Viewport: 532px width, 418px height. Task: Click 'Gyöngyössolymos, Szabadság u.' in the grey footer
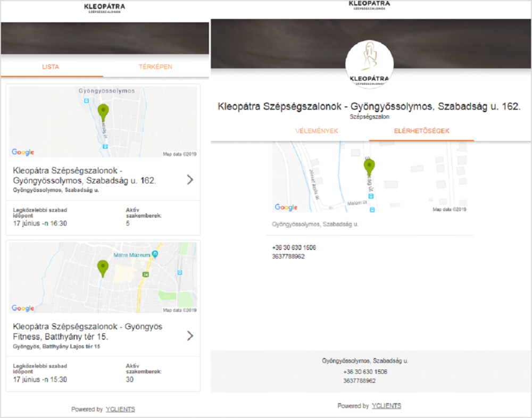pyautogui.click(x=365, y=361)
